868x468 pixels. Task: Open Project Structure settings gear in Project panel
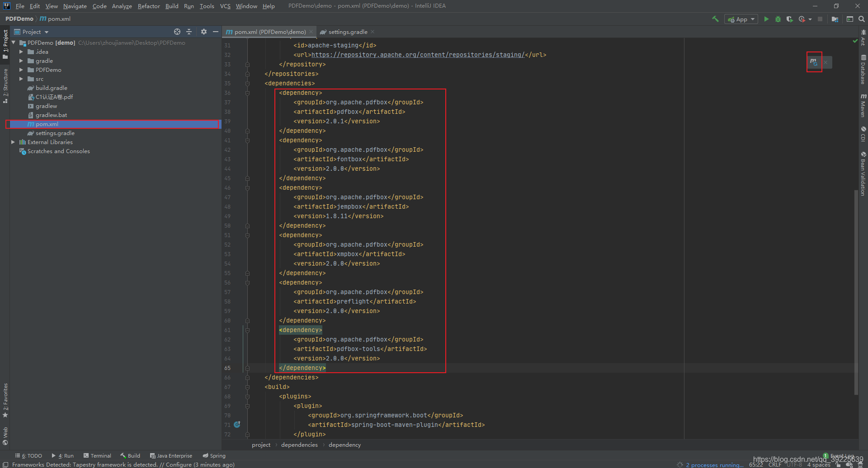tap(204, 32)
